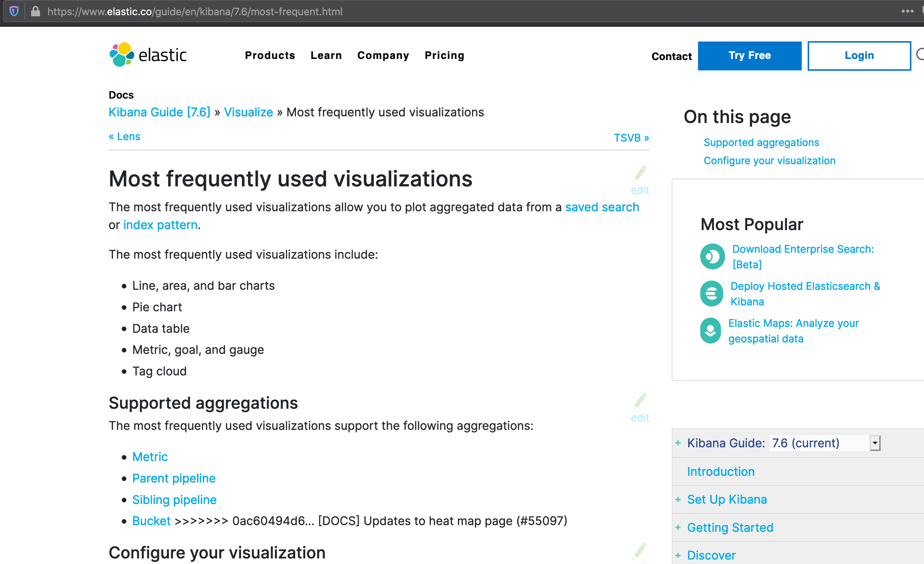Expand the Discover section
The image size is (924, 564).
click(678, 555)
